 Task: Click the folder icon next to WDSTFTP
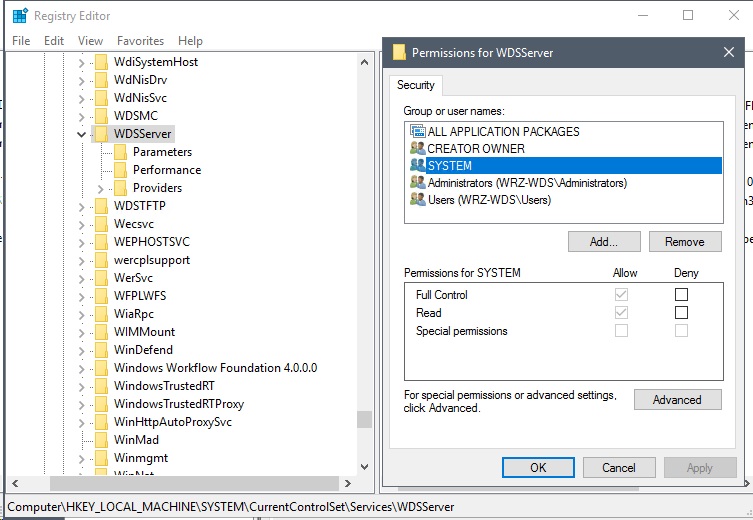(x=101, y=206)
